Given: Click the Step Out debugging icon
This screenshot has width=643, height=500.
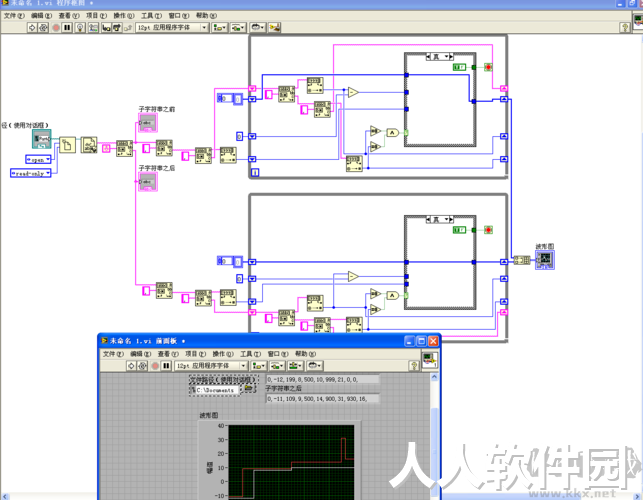Looking at the screenshot, I should coord(128,27).
